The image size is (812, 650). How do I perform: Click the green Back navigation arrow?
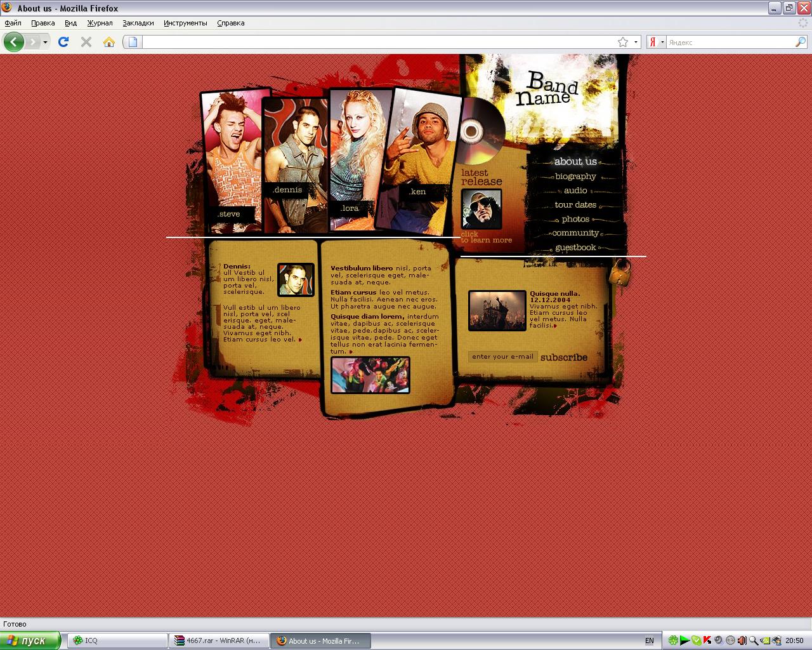coord(13,42)
